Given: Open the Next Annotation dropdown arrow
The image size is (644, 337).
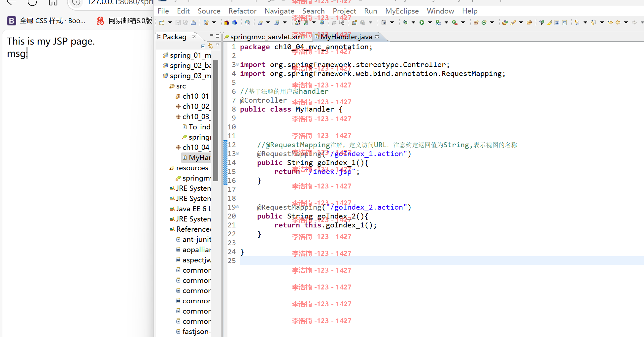Looking at the screenshot, I should (585, 22).
